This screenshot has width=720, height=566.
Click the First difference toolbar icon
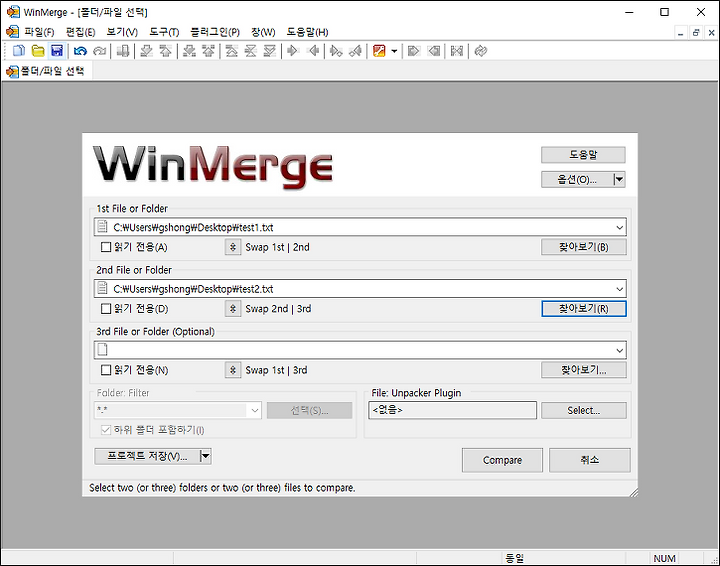point(231,51)
